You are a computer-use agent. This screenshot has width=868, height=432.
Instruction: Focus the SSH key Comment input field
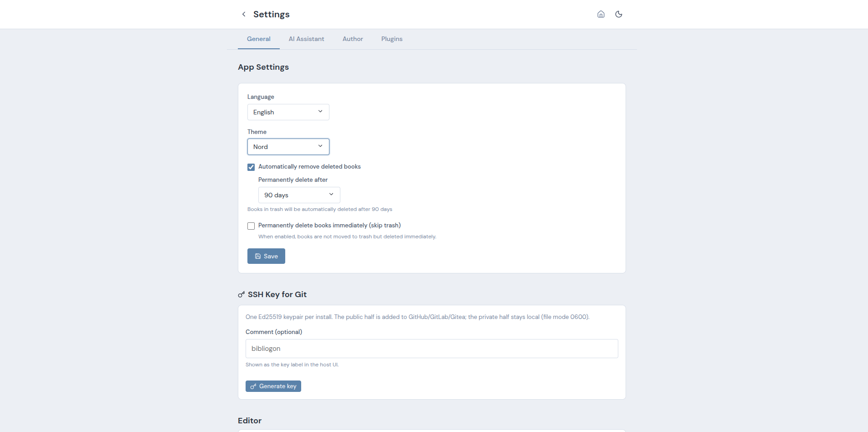coord(432,349)
